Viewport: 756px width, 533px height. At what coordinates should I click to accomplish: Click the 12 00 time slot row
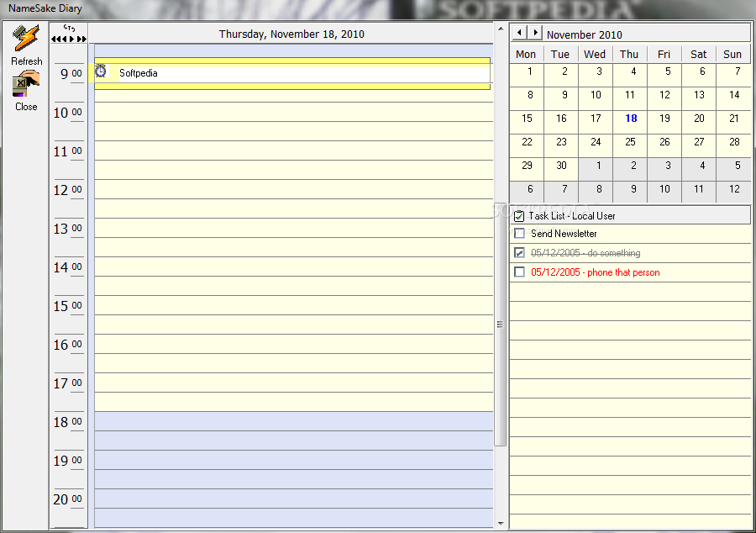(x=294, y=189)
